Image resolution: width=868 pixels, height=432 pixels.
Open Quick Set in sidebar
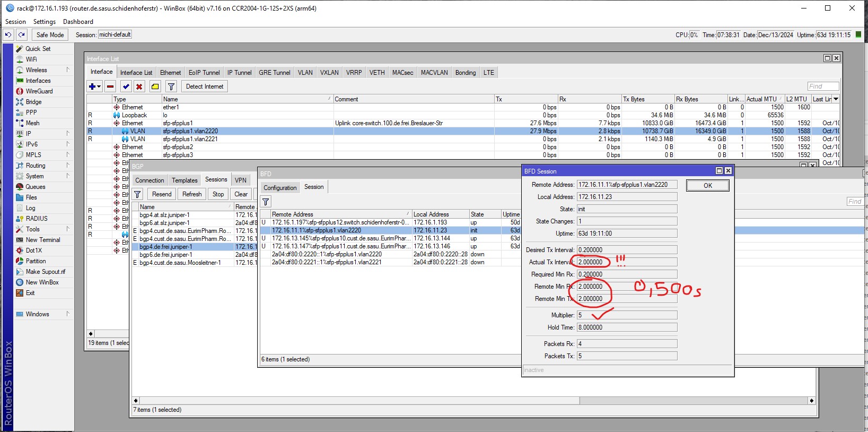pos(38,48)
